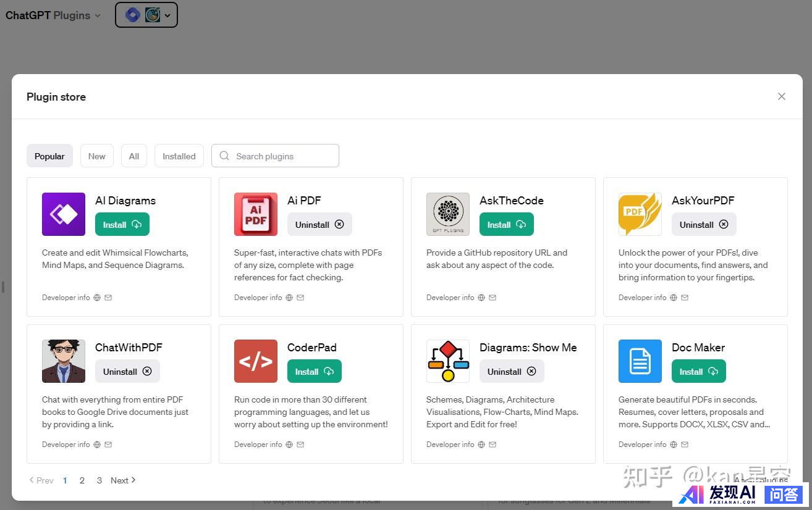The image size is (812, 510).
Task: Expand the ChatGPT Plugins model dropdown
Action: [53, 15]
